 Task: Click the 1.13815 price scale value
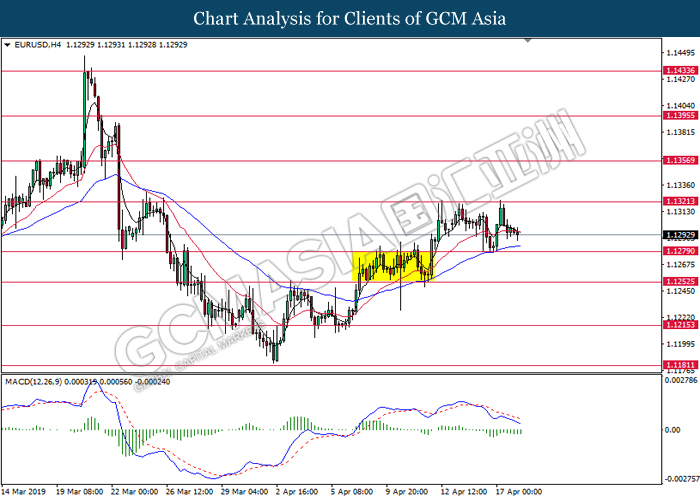[x=681, y=132]
